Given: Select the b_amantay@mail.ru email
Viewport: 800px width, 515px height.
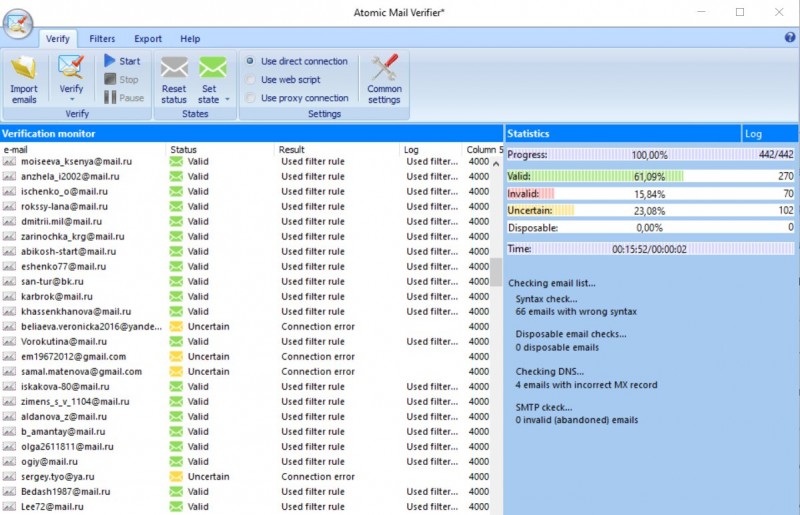Looking at the screenshot, I should pos(63,431).
